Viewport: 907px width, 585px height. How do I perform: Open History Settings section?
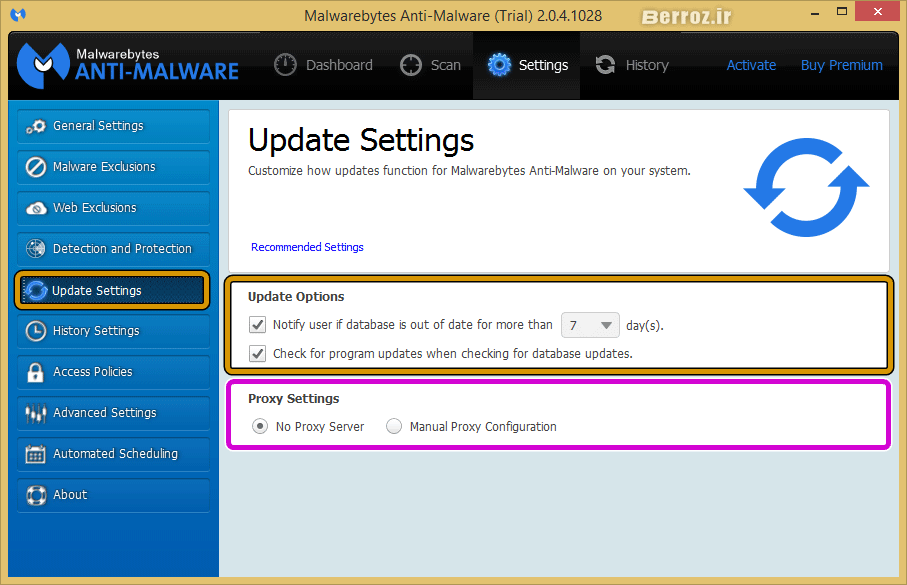point(113,331)
